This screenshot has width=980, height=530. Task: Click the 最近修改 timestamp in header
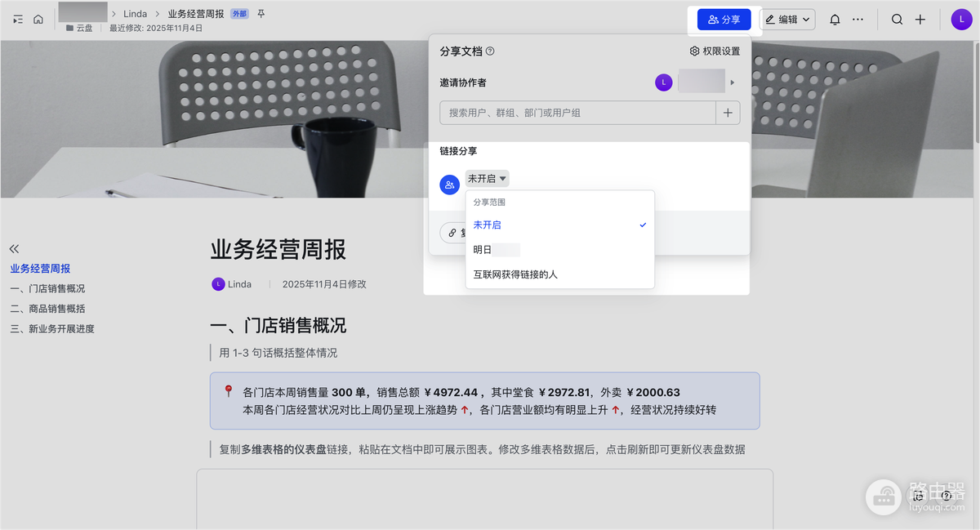tap(156, 28)
